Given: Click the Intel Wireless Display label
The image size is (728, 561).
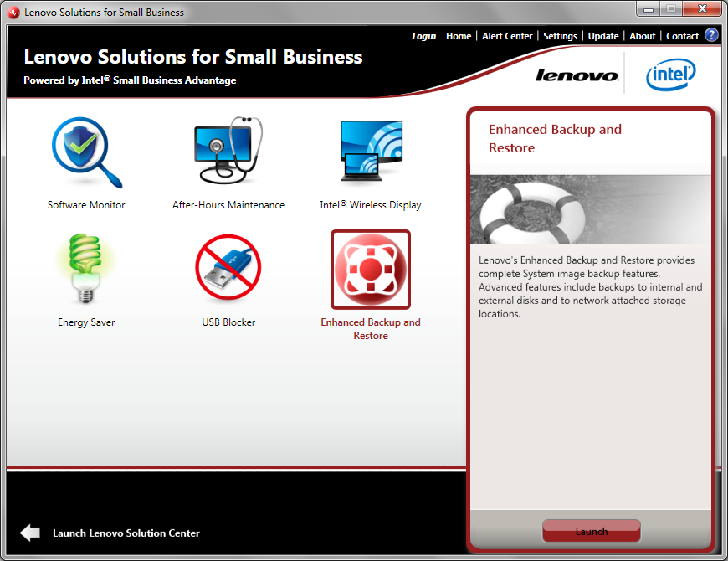Looking at the screenshot, I should [370, 205].
